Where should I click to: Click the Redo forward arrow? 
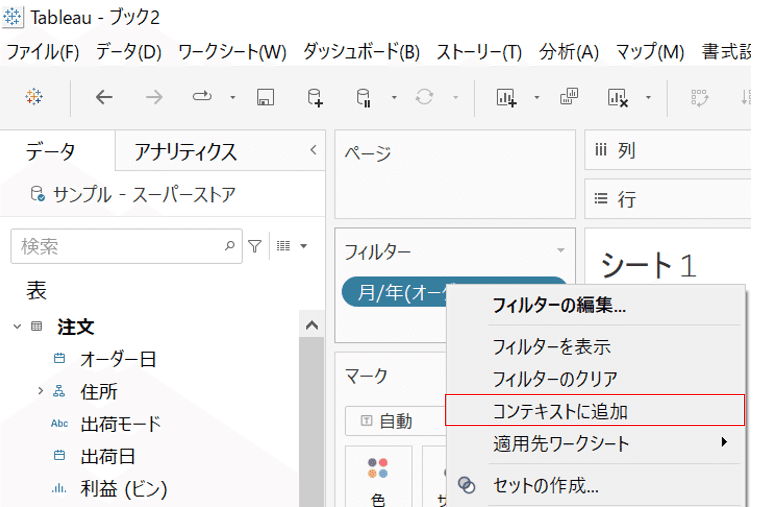[154, 98]
